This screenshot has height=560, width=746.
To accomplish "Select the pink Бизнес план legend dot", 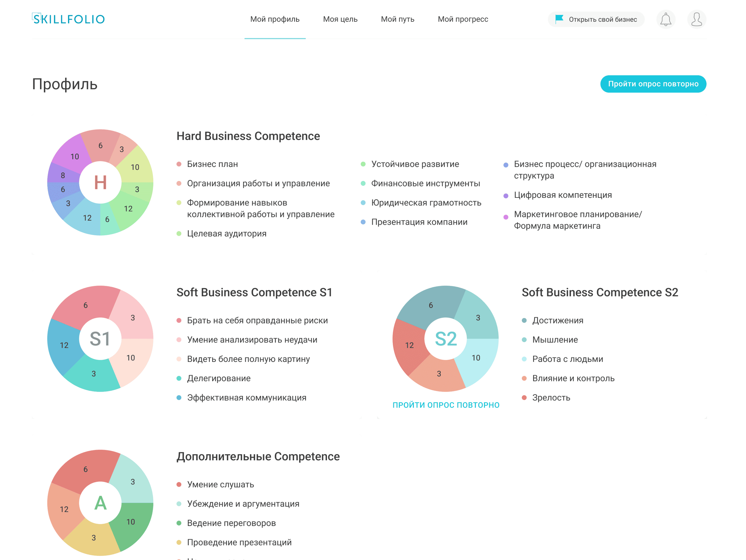I will pyautogui.click(x=179, y=164).
